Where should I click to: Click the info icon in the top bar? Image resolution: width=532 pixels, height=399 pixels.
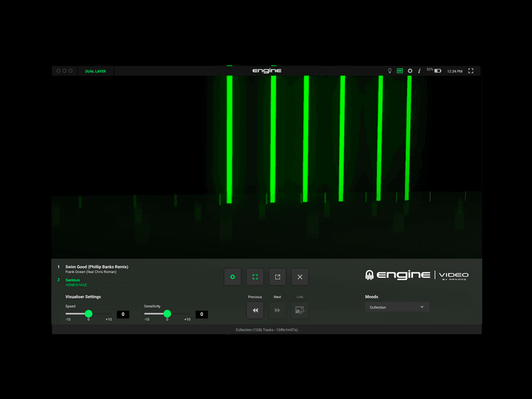[419, 70]
